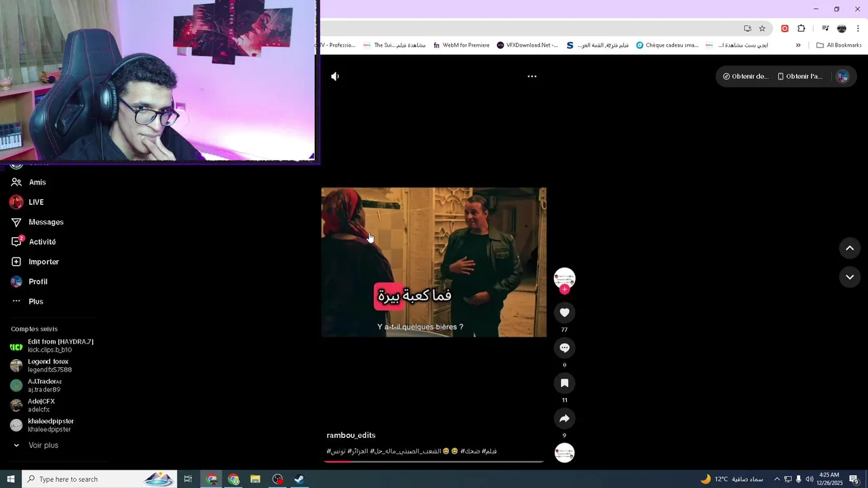Save the video with the bookmark icon
The width and height of the screenshot is (868, 488).
pos(564,383)
